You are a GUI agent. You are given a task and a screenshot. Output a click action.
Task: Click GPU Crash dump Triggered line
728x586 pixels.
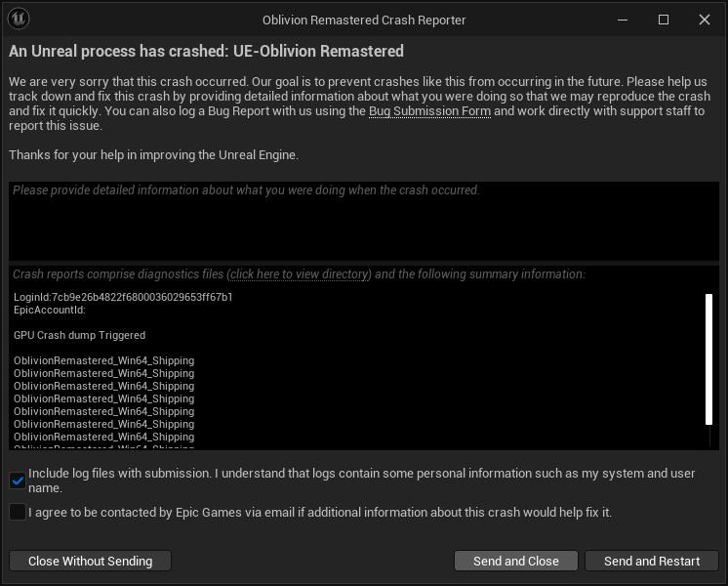[x=79, y=335]
